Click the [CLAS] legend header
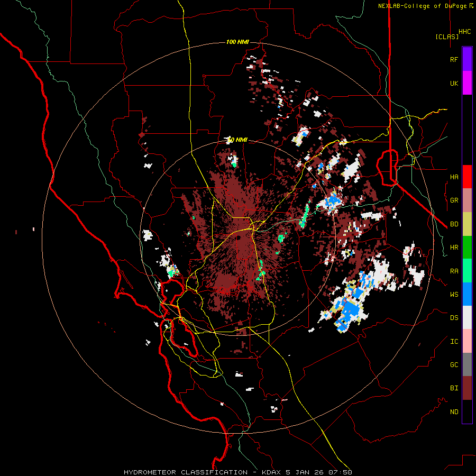Screen dimensions: 476x476 click(447, 36)
